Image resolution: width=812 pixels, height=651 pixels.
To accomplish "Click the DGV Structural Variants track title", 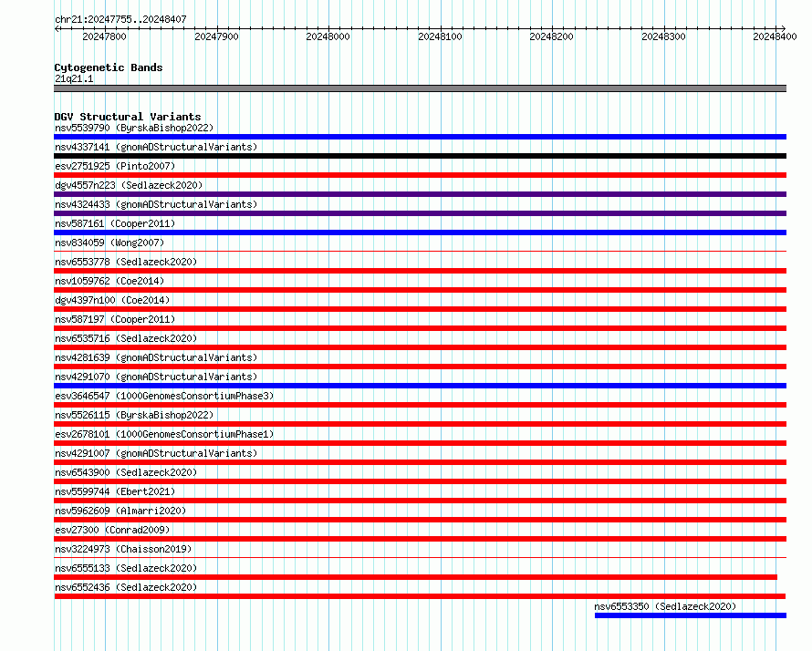I will [x=128, y=117].
